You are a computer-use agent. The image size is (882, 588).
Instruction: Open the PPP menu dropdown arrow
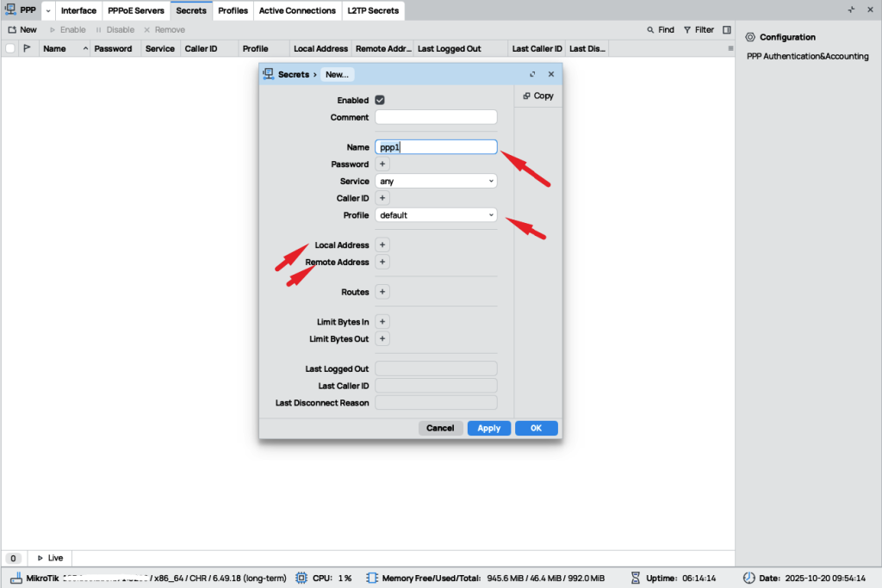coord(47,11)
